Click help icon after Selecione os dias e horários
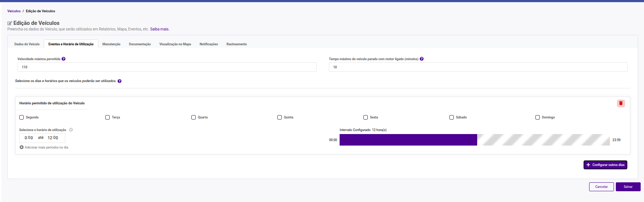 [x=119, y=81]
